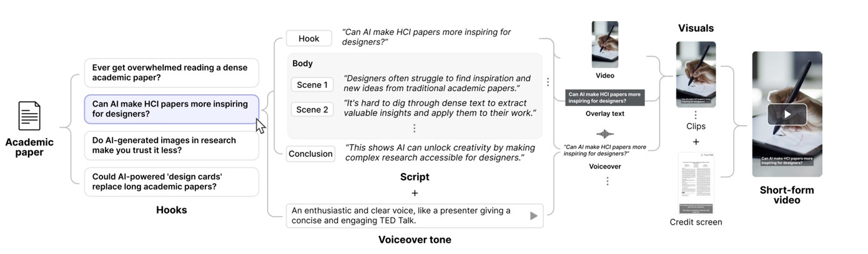Click the voiceover audio waveform icon
The height and width of the screenshot is (254, 868).
point(605,134)
